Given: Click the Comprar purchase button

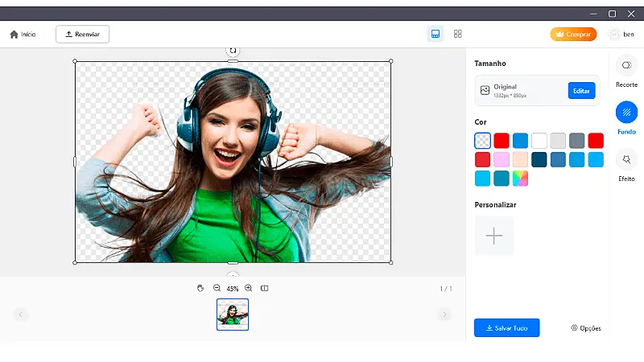Looking at the screenshot, I should 573,35.
